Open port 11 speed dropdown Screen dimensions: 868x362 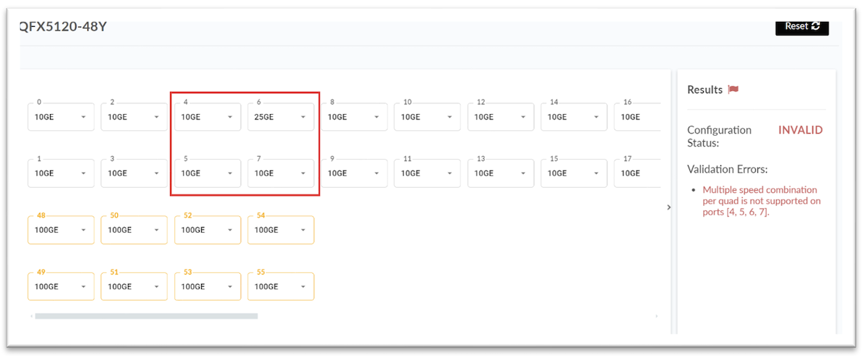click(x=427, y=173)
